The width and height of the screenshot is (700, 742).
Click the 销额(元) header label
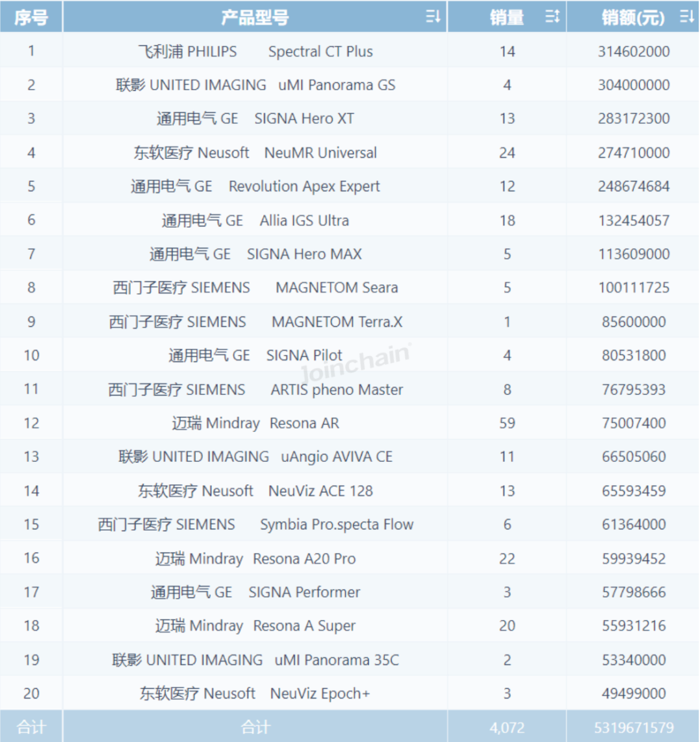(x=633, y=18)
